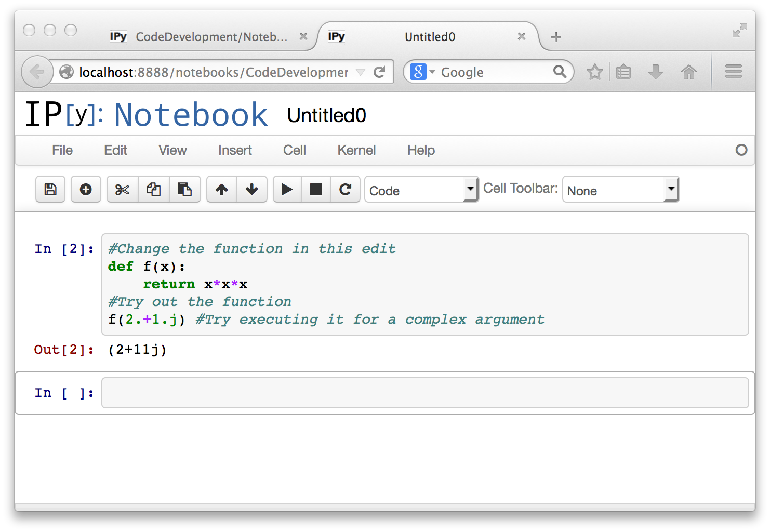Move the selected cell down
The width and height of the screenshot is (770, 532).
point(252,190)
